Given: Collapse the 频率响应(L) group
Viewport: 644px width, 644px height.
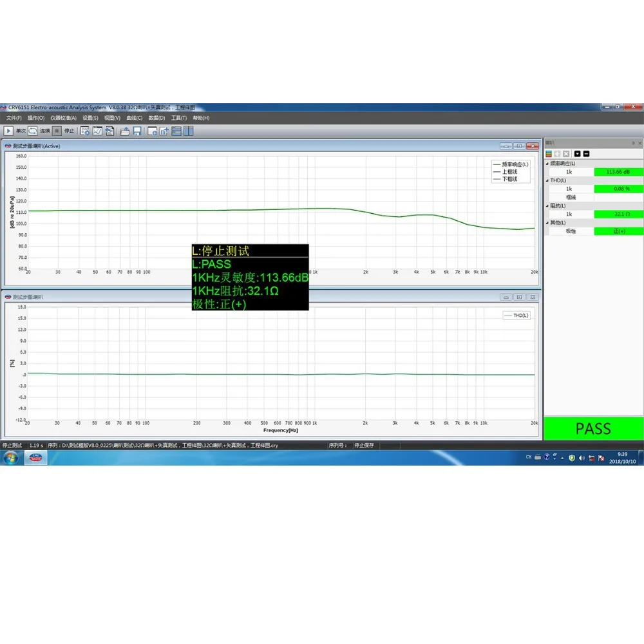Looking at the screenshot, I should point(547,164).
